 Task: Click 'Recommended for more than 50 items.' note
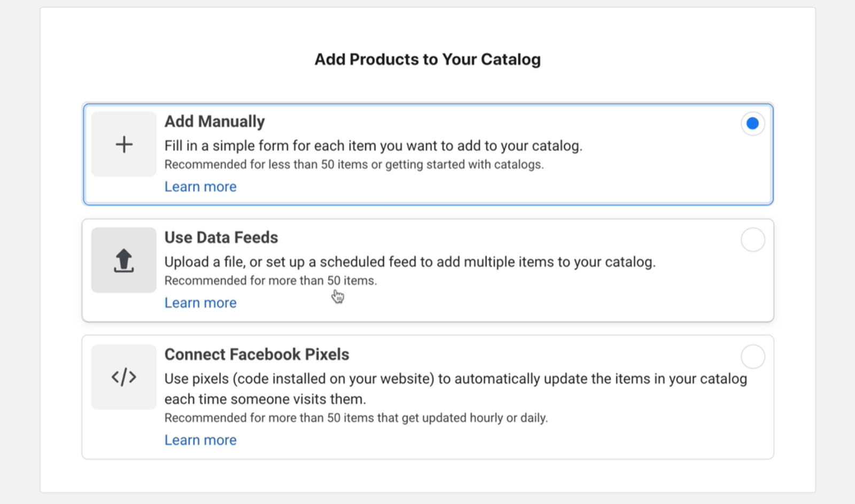270,281
